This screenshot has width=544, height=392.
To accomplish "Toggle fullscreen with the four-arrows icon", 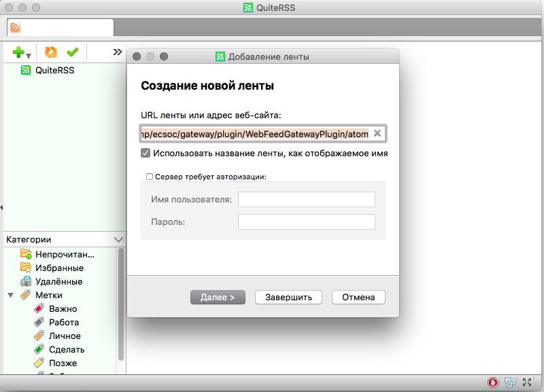I will click(527, 382).
